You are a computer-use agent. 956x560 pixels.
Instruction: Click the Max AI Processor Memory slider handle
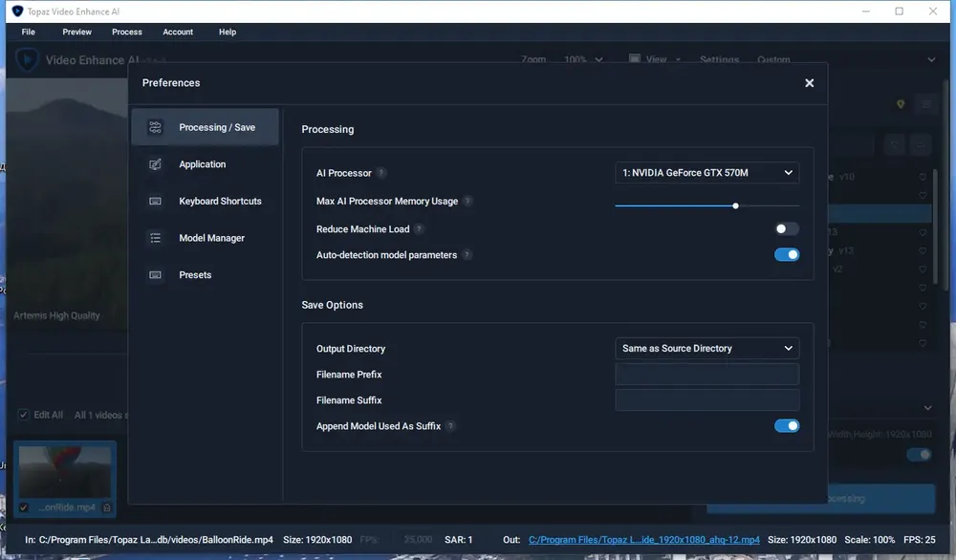(736, 206)
